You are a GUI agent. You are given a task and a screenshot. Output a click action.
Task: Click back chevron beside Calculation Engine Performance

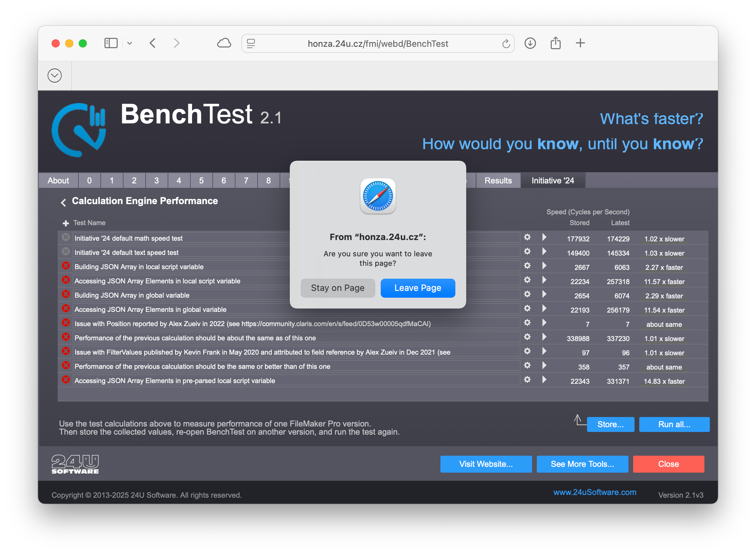pos(63,202)
